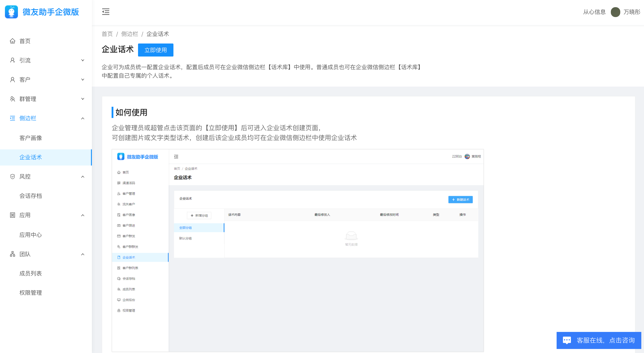644x353 pixels.
Task: Click 企业话术 in the breadcrumb
Action: [x=158, y=34]
